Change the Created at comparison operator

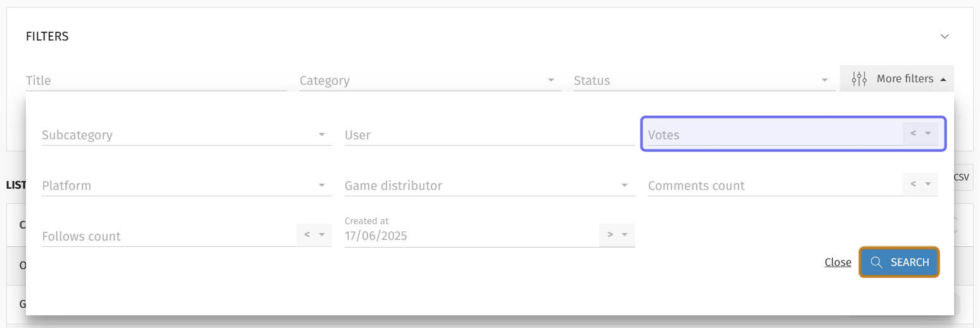[617, 235]
